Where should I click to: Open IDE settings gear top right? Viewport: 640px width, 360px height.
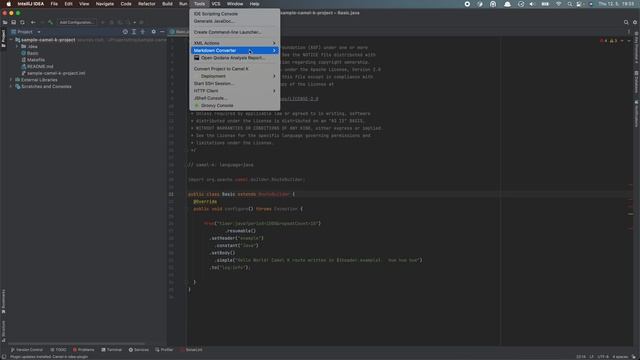pyautogui.click(x=635, y=22)
